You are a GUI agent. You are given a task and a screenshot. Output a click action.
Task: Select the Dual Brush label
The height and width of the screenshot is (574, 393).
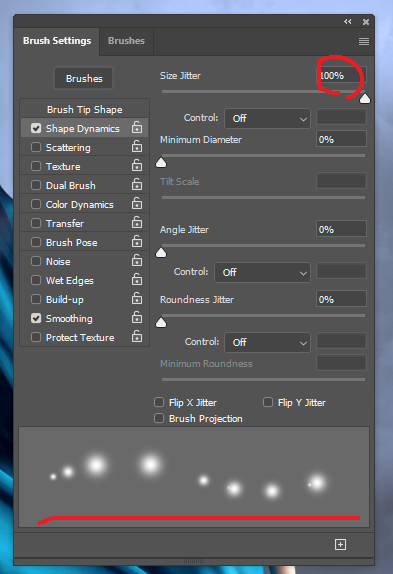coord(71,186)
